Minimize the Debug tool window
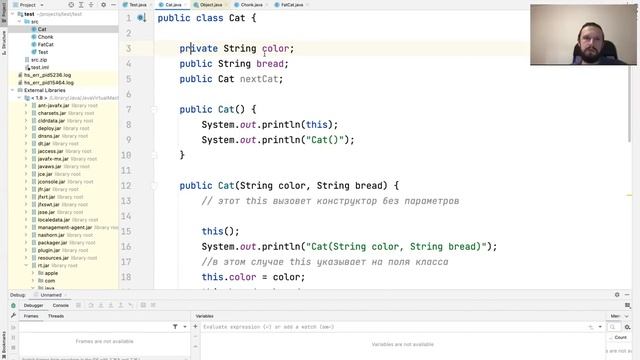640x360 pixels. (x=627, y=295)
